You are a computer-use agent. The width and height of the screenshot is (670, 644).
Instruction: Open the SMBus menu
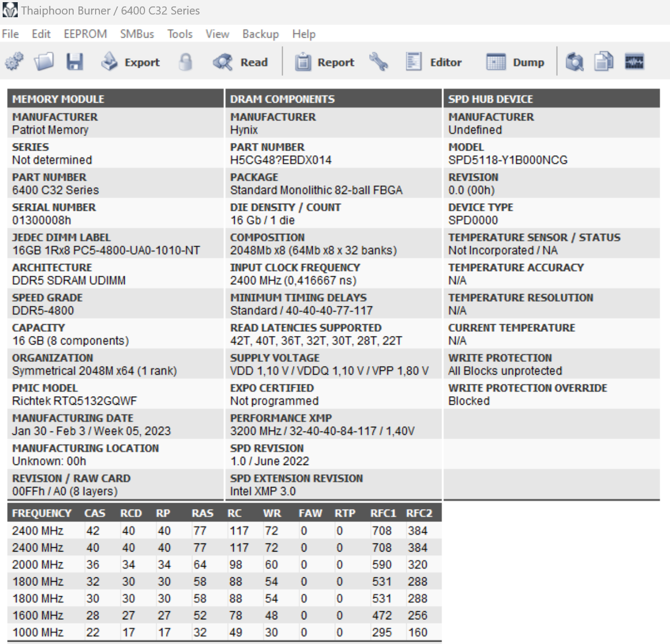pos(137,34)
